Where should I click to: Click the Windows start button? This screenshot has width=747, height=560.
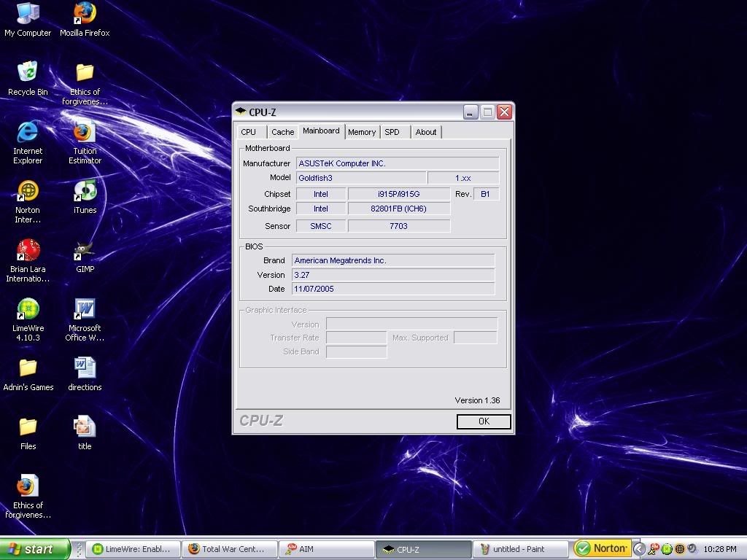click(x=34, y=549)
